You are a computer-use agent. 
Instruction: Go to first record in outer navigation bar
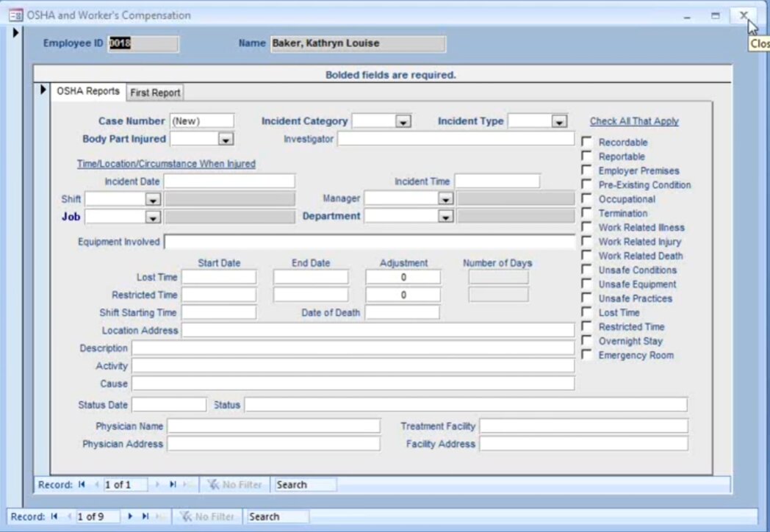[54, 517]
